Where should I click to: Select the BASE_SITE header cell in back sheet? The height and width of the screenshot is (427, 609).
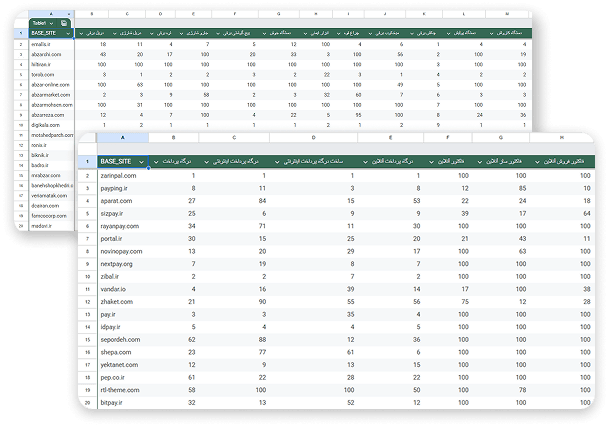51,33
